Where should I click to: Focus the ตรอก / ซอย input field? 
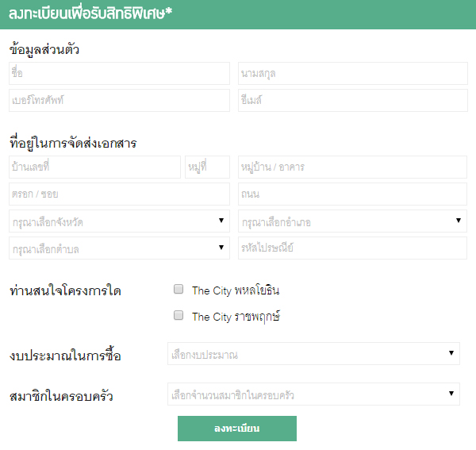coord(119,194)
